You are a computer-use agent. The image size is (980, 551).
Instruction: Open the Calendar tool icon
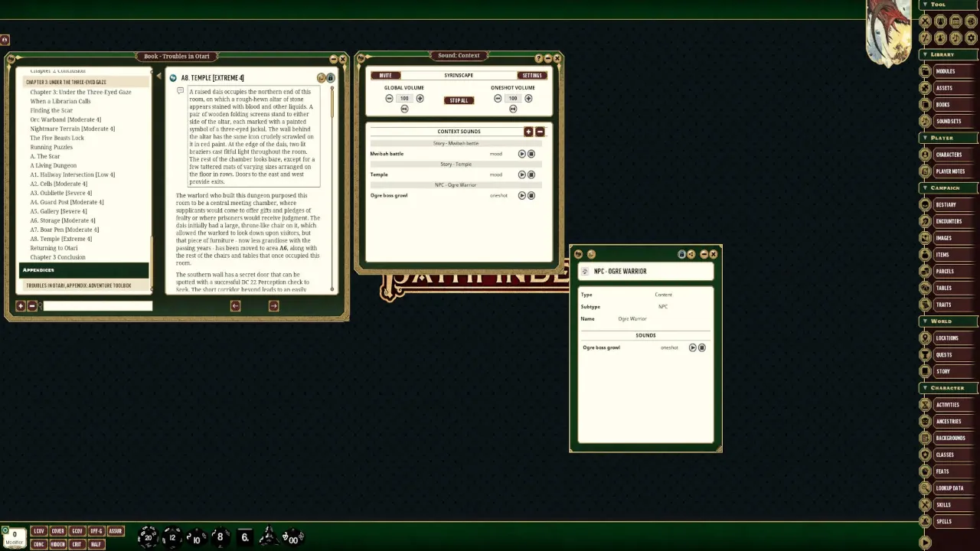pyautogui.click(x=955, y=21)
